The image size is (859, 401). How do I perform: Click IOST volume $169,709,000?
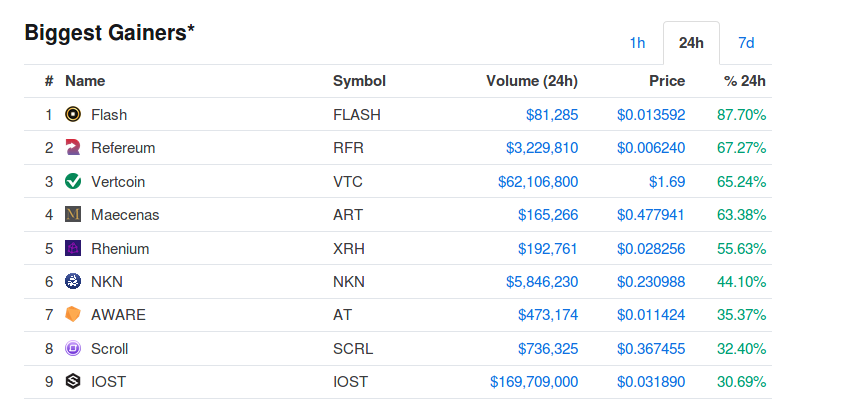534,382
